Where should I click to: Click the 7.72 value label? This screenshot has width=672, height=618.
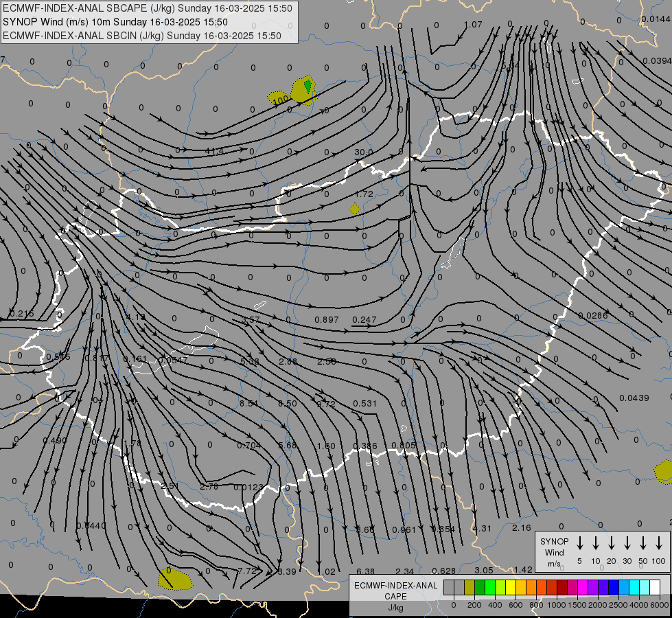click(x=247, y=571)
